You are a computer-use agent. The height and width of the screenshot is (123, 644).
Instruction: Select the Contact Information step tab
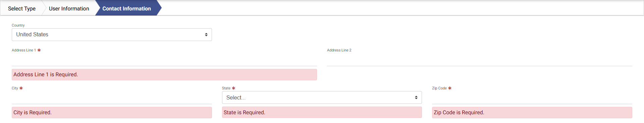point(127,8)
